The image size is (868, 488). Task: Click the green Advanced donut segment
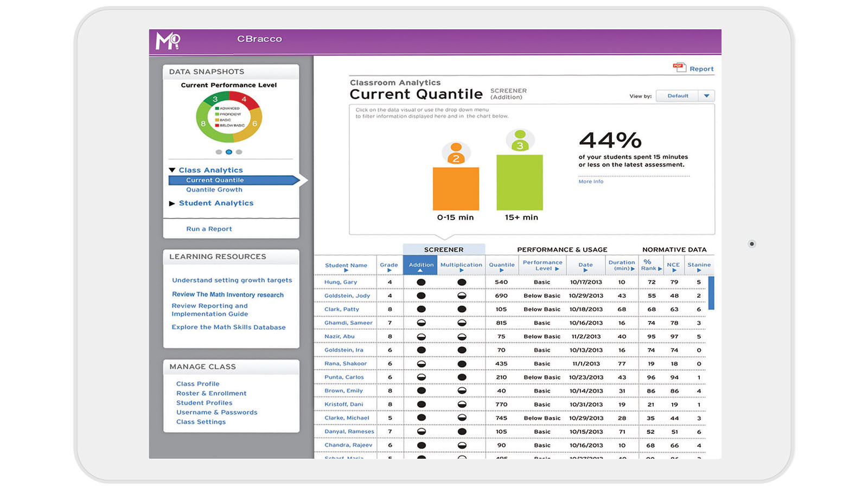pos(216,99)
